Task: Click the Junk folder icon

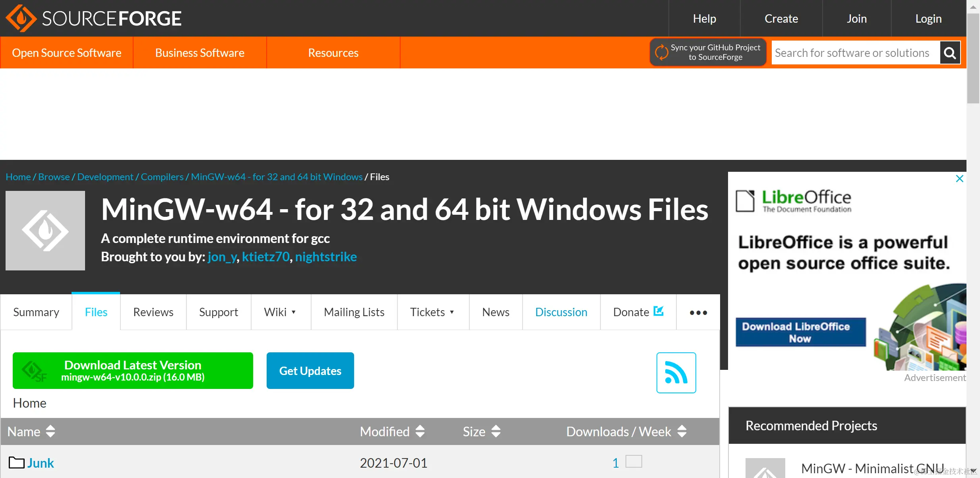Action: [16, 462]
